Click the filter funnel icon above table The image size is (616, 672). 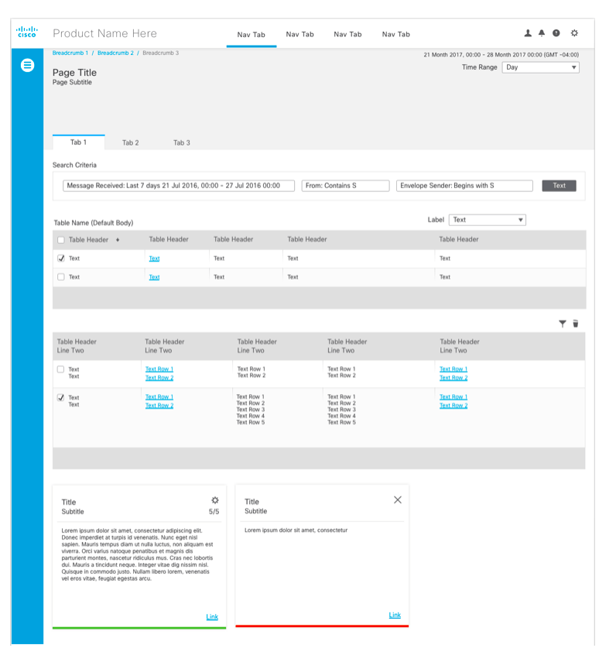563,324
